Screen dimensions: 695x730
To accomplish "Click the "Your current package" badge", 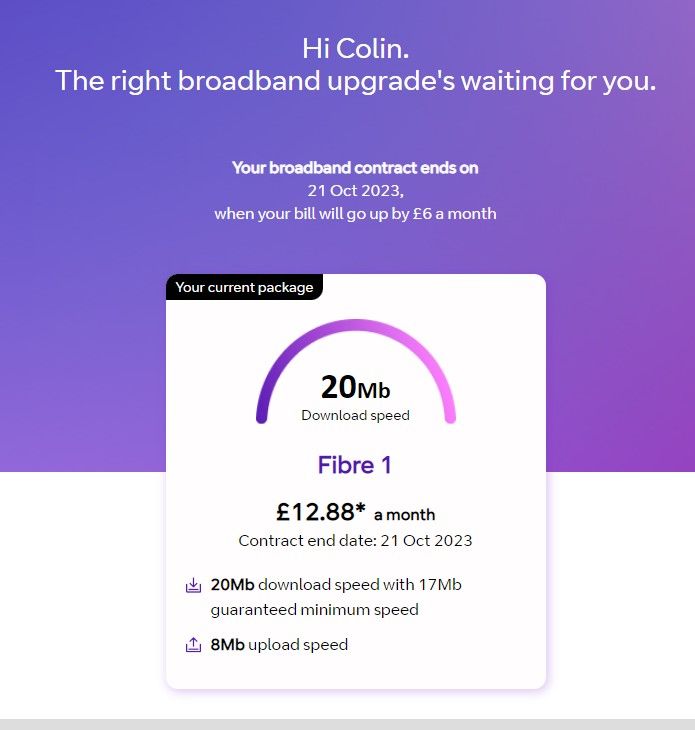I will (244, 288).
